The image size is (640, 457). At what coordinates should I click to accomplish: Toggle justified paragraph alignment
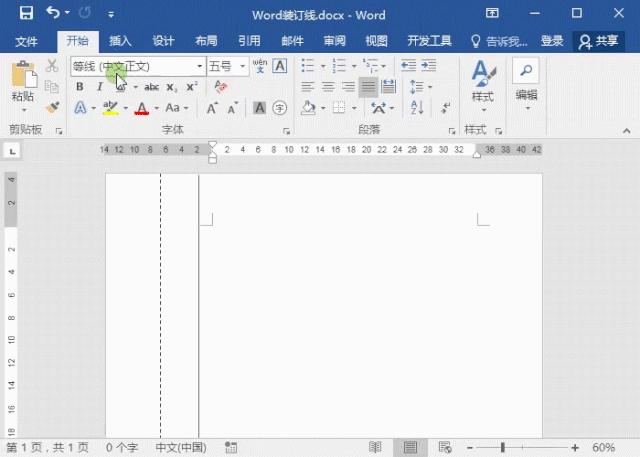pyautogui.click(x=369, y=87)
